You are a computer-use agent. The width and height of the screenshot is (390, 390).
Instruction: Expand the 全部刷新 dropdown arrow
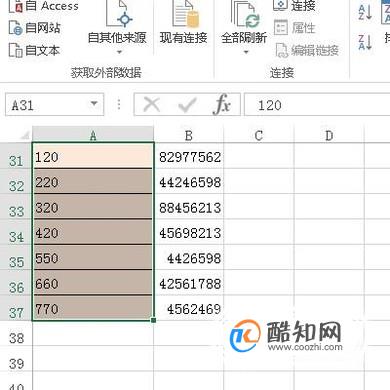(x=246, y=52)
